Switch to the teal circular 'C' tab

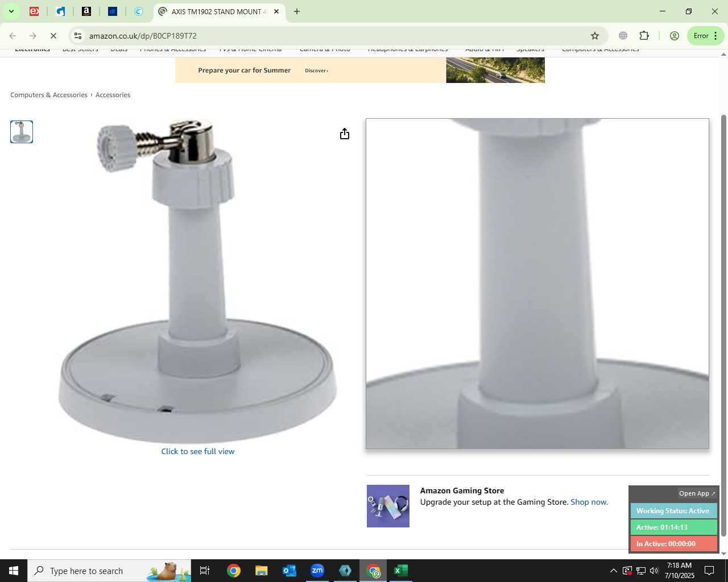tap(139, 11)
